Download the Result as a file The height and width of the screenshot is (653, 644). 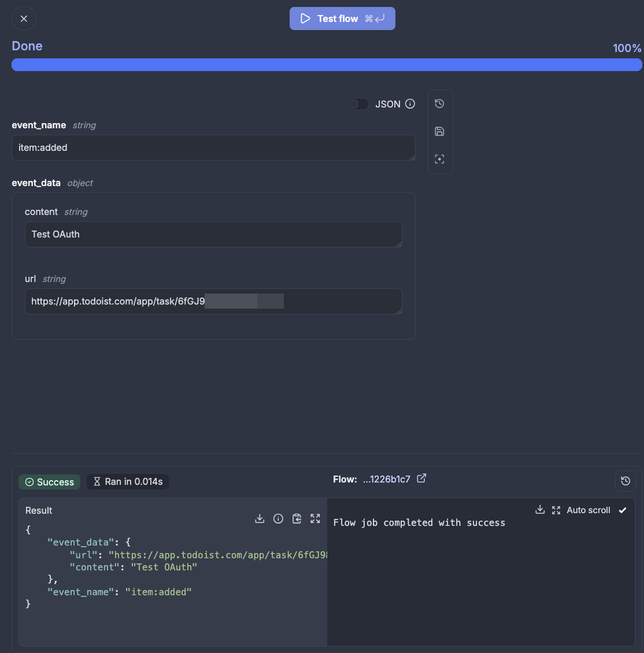click(260, 518)
